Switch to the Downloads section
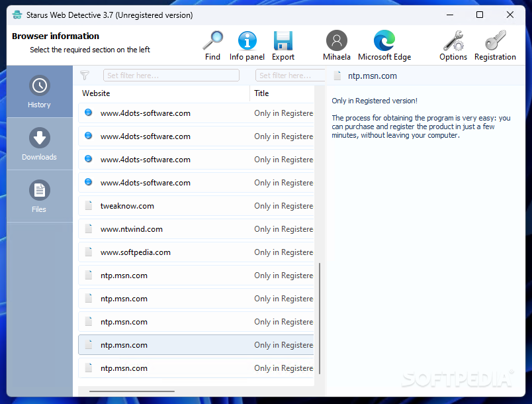Screen dimensions: 532x404 [39, 144]
